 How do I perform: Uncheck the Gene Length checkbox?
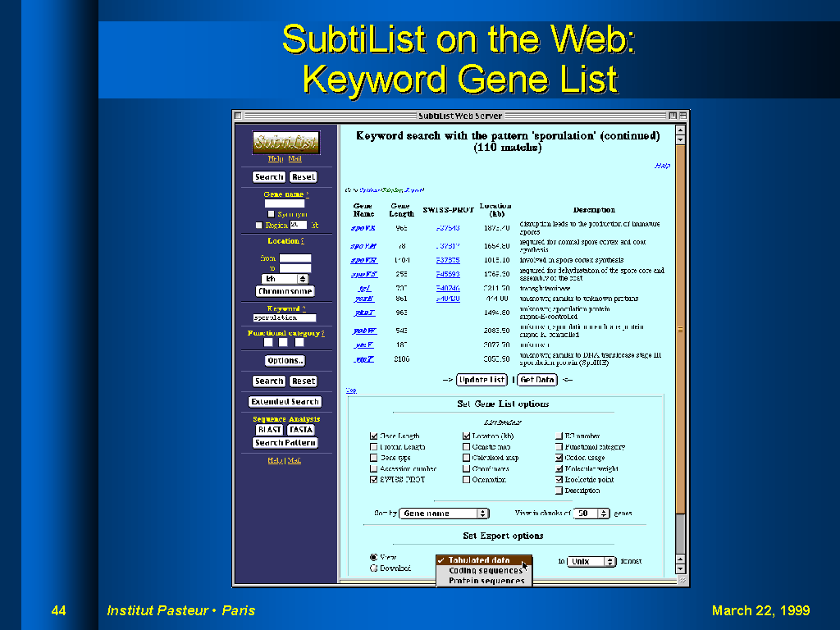374,436
